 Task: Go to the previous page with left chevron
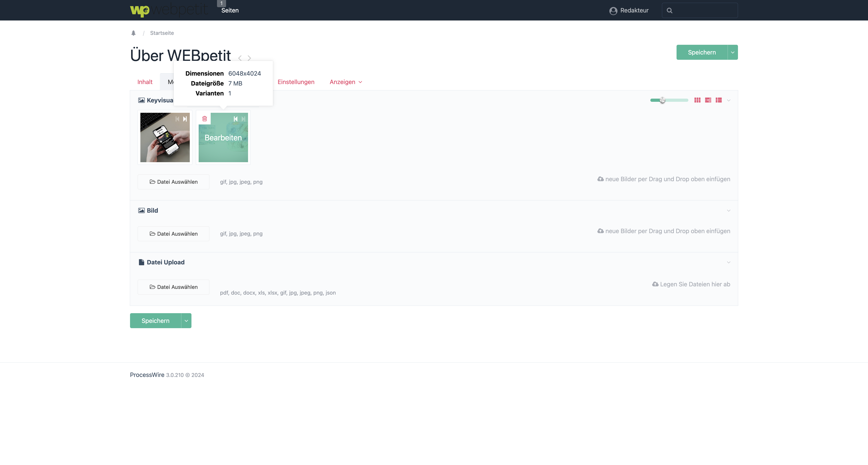(240, 58)
